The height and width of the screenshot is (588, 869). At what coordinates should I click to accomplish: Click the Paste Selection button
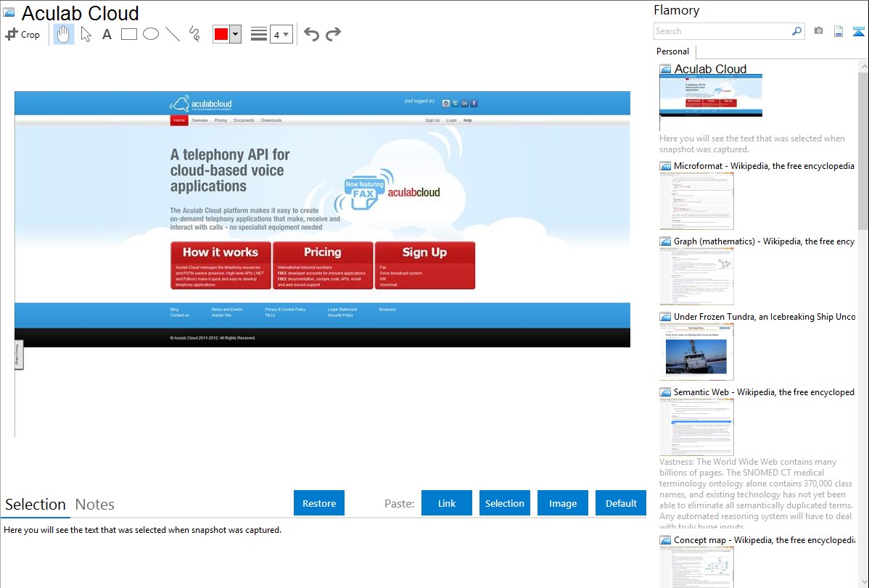(x=505, y=503)
